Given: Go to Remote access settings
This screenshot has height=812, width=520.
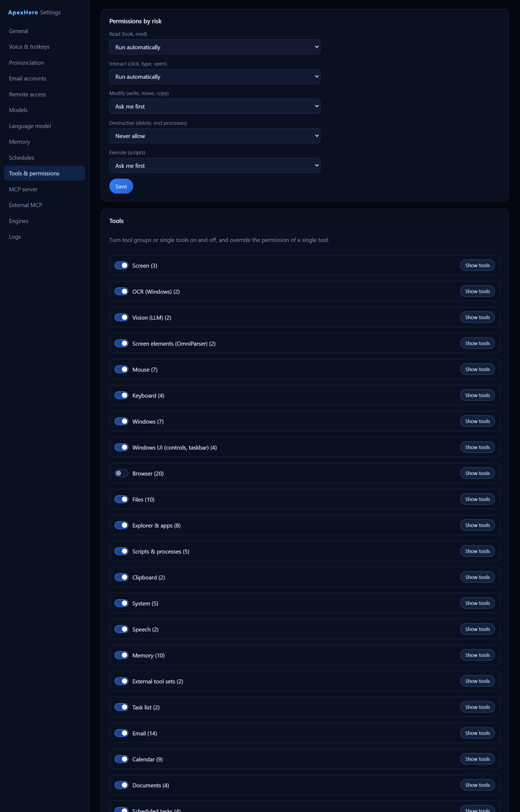Looking at the screenshot, I should click(44, 94).
